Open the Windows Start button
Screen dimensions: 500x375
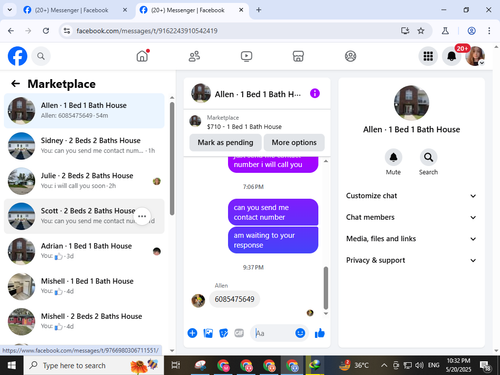(x=11, y=366)
